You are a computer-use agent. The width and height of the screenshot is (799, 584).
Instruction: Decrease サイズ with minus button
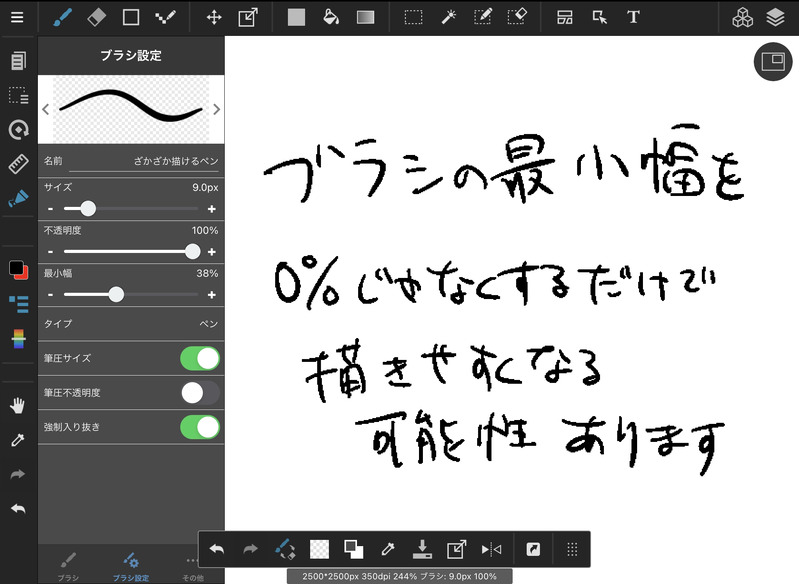(x=50, y=209)
